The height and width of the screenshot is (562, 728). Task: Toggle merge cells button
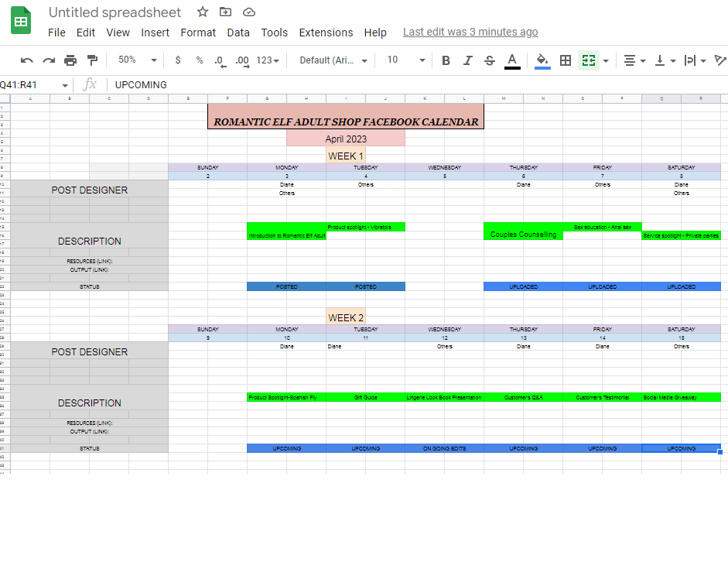click(589, 60)
